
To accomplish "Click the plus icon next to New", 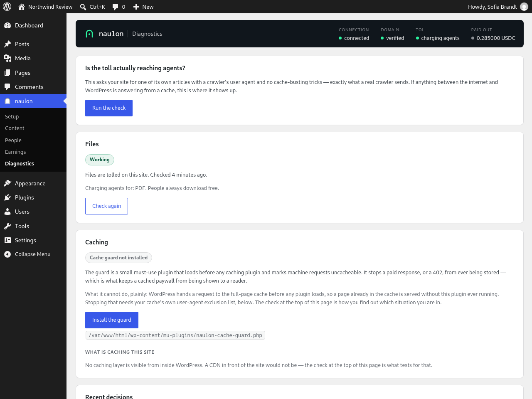I will click(x=136, y=7).
